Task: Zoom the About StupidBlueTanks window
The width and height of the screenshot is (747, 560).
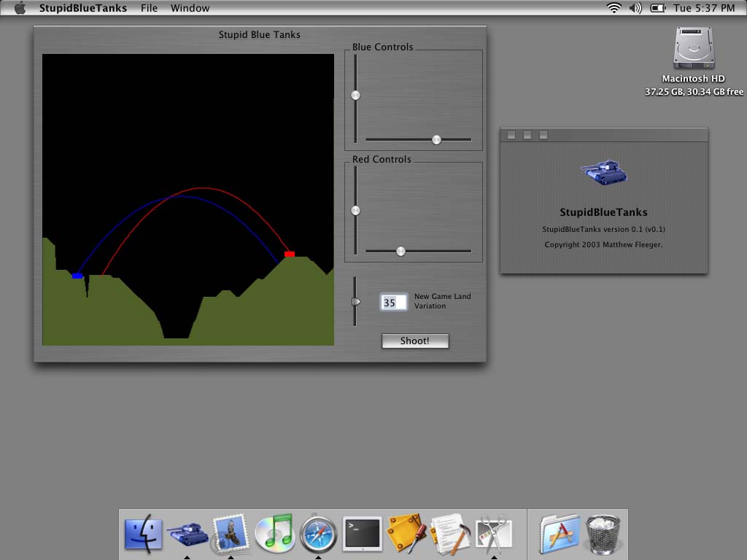Action: pos(543,135)
